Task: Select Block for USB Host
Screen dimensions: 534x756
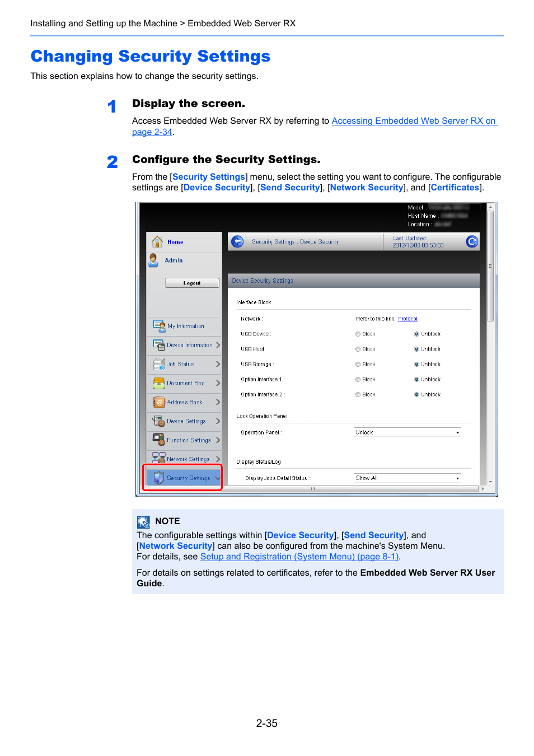Action: [x=358, y=349]
